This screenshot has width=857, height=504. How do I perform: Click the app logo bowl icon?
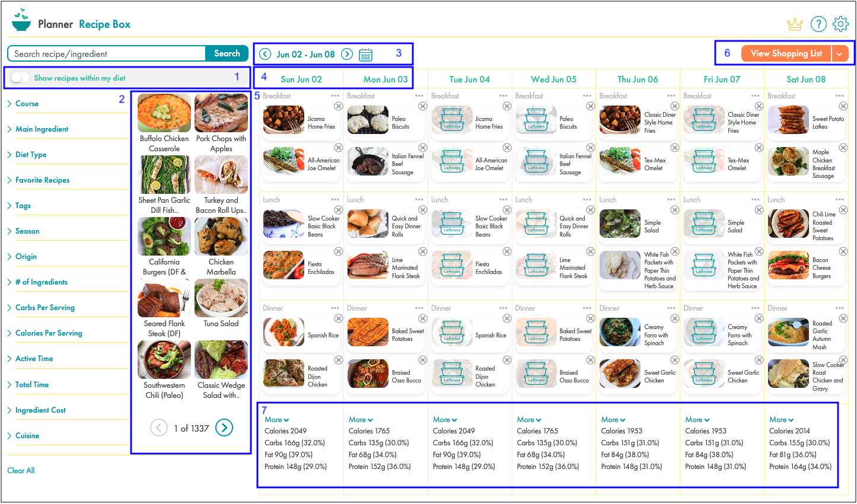pos(21,21)
